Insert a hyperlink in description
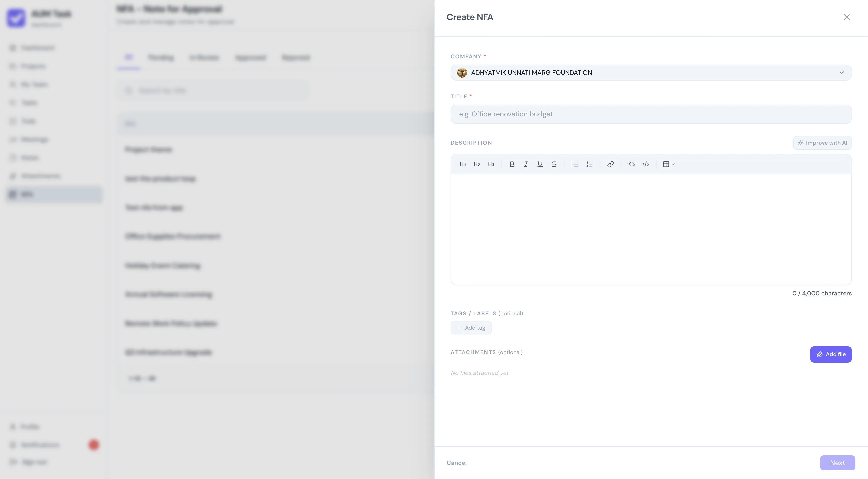The width and height of the screenshot is (868, 479). pyautogui.click(x=610, y=164)
